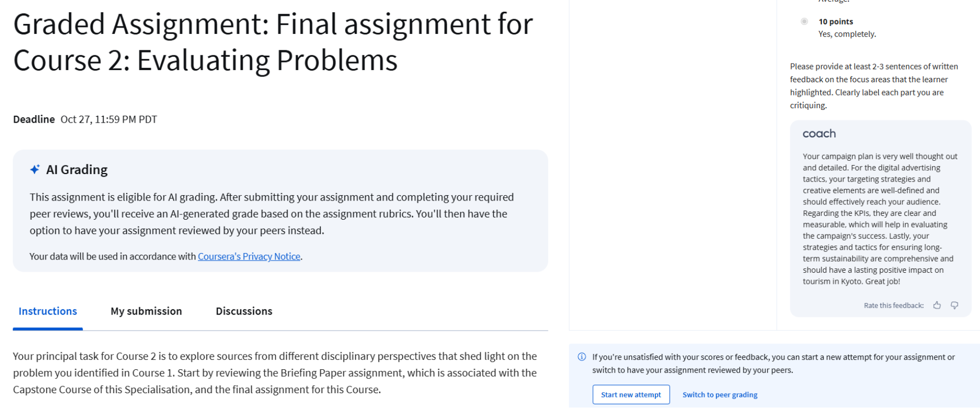Choose Switch to peer grading

click(720, 395)
